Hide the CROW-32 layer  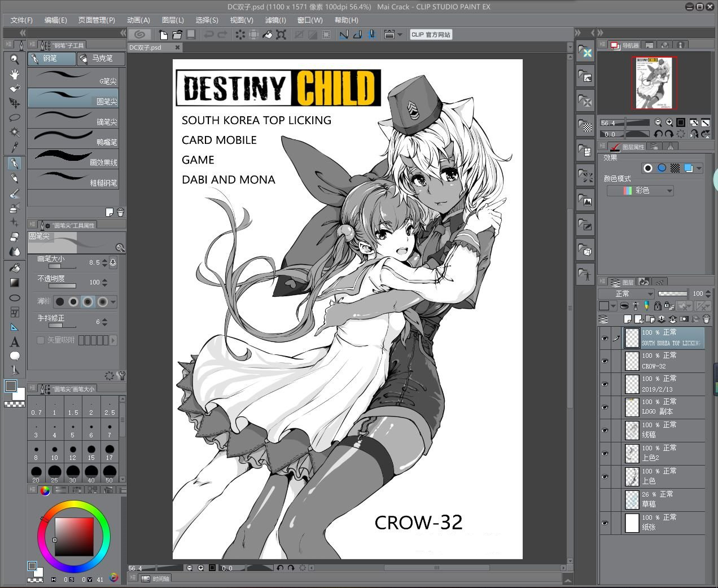(x=605, y=361)
